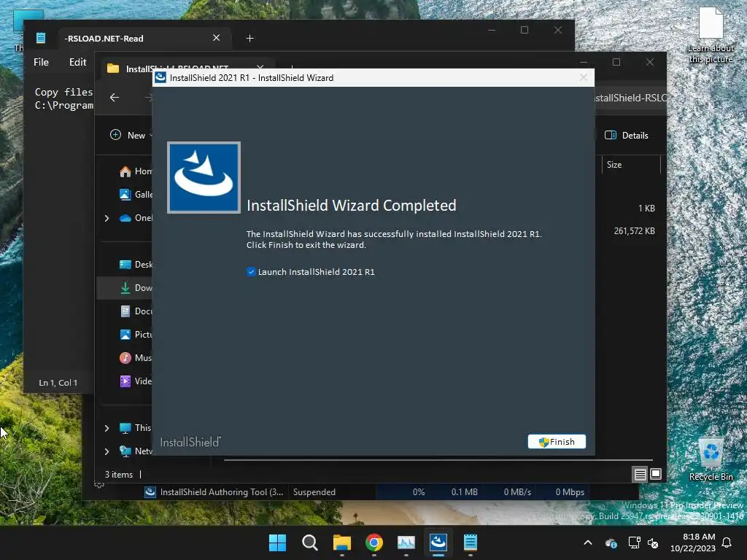Select InstallShield Authoring Tool process row

(x=367, y=492)
